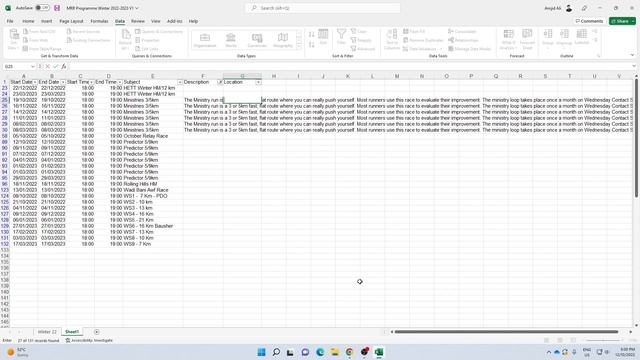The width and height of the screenshot is (640, 360).
Task: Click Sort Z to A icon
Action: [311, 44]
